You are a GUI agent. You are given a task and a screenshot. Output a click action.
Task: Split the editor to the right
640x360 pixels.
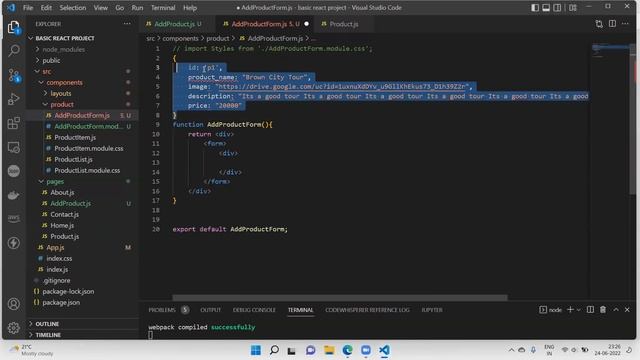[x=612, y=24]
